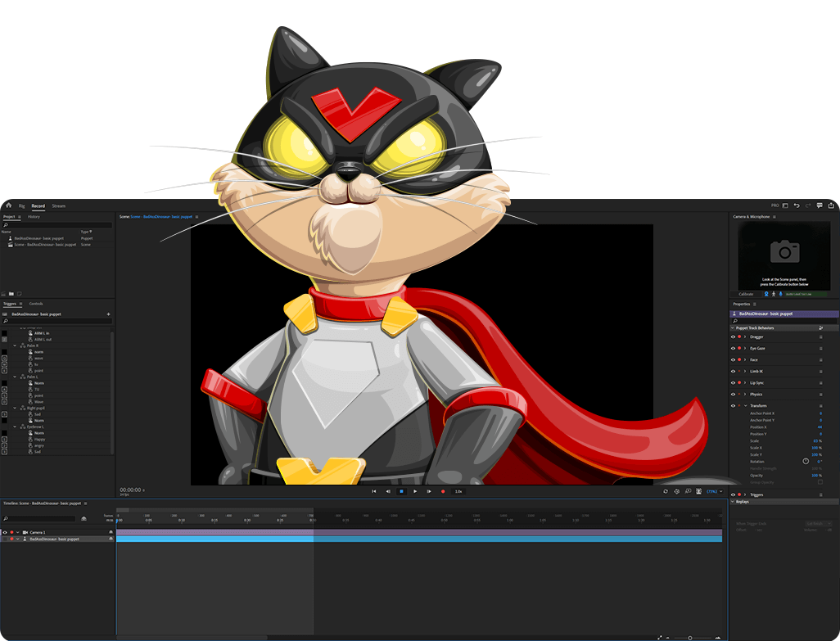This screenshot has height=641, width=840.
Task: Click the Stop button in transport controls
Action: (x=401, y=491)
